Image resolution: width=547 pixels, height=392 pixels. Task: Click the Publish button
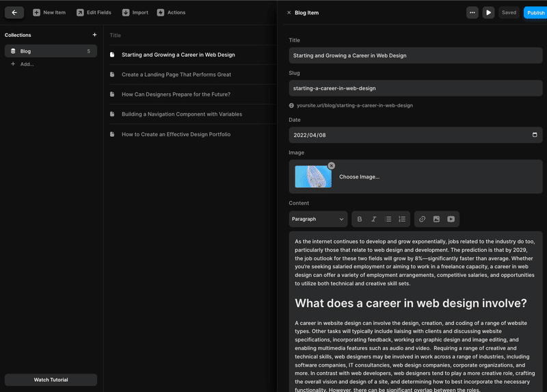point(535,12)
